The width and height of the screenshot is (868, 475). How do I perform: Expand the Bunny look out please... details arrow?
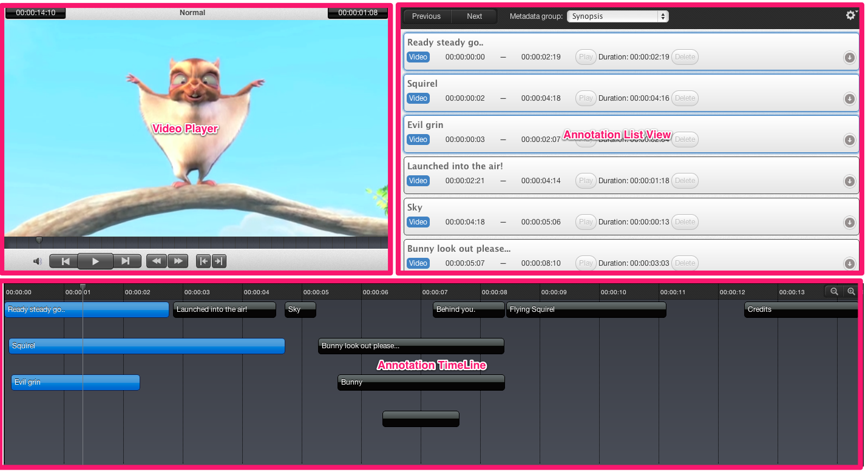point(850,264)
